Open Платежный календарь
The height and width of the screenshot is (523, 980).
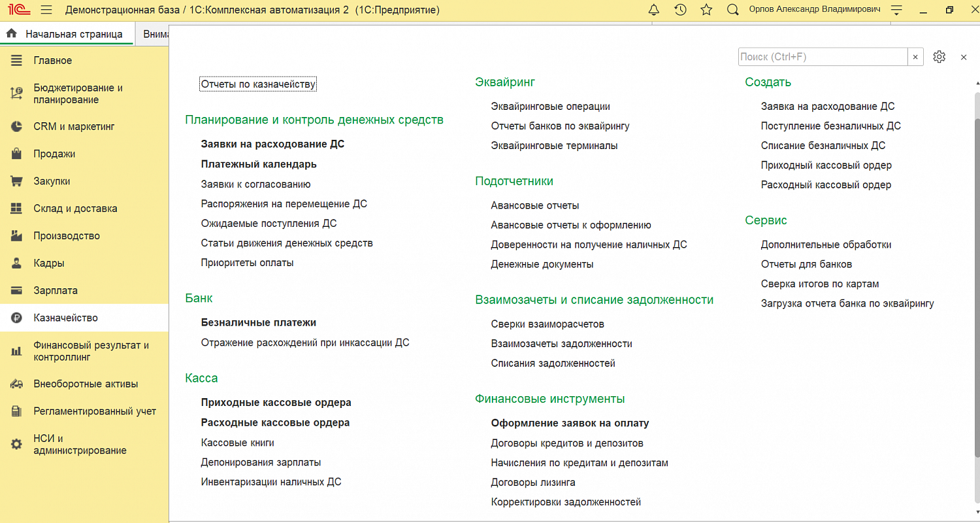pos(259,164)
